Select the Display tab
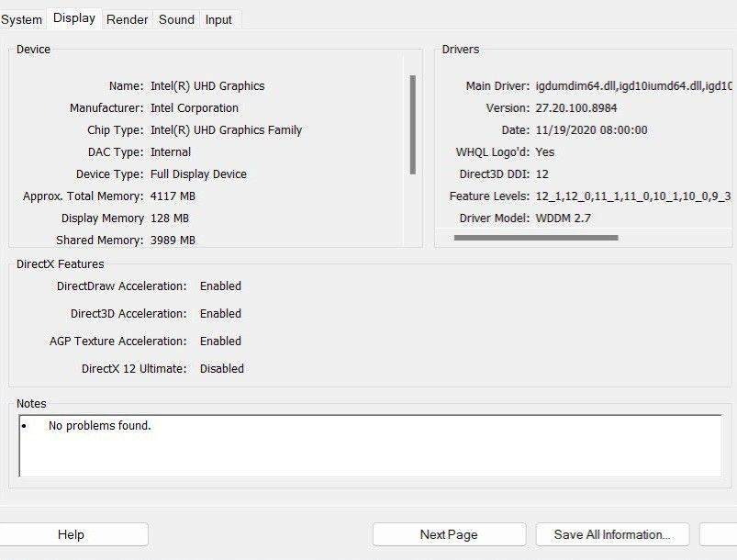Image resolution: width=737 pixels, height=560 pixels. click(74, 18)
